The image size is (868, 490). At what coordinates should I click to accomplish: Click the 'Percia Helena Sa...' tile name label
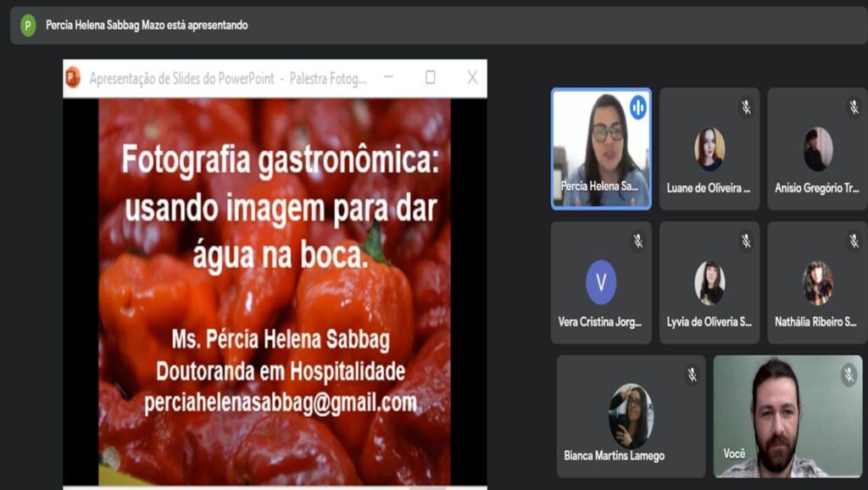599,187
